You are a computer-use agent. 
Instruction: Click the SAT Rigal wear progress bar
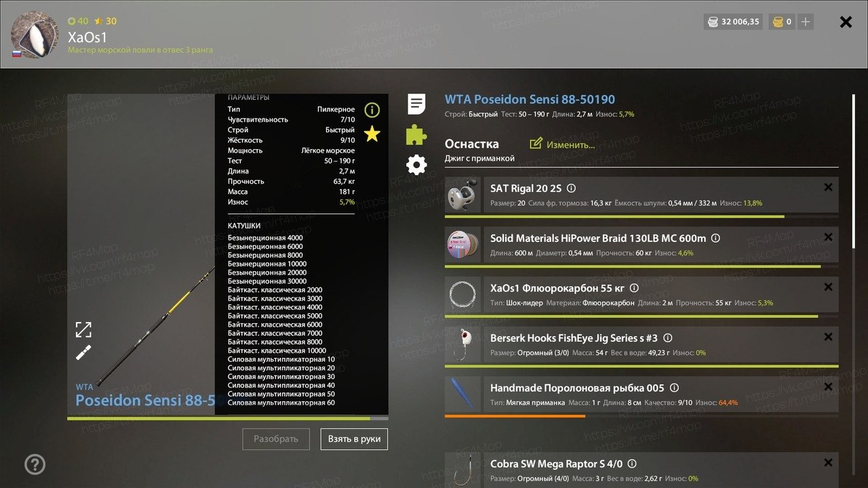614,216
